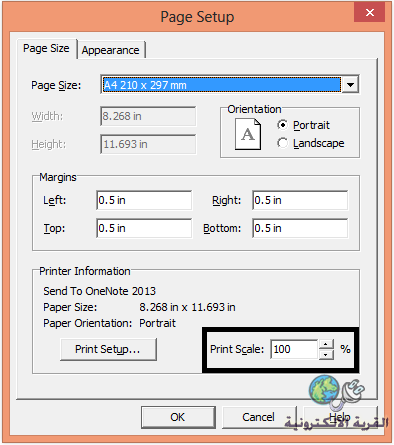Open the Page Size dropdown arrow
This screenshot has width=394, height=445.
pos(350,85)
